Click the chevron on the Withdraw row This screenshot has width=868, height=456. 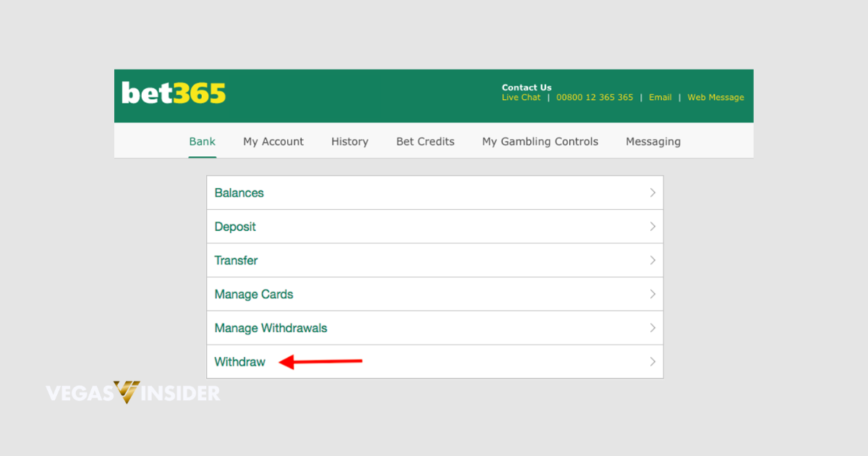(x=652, y=362)
